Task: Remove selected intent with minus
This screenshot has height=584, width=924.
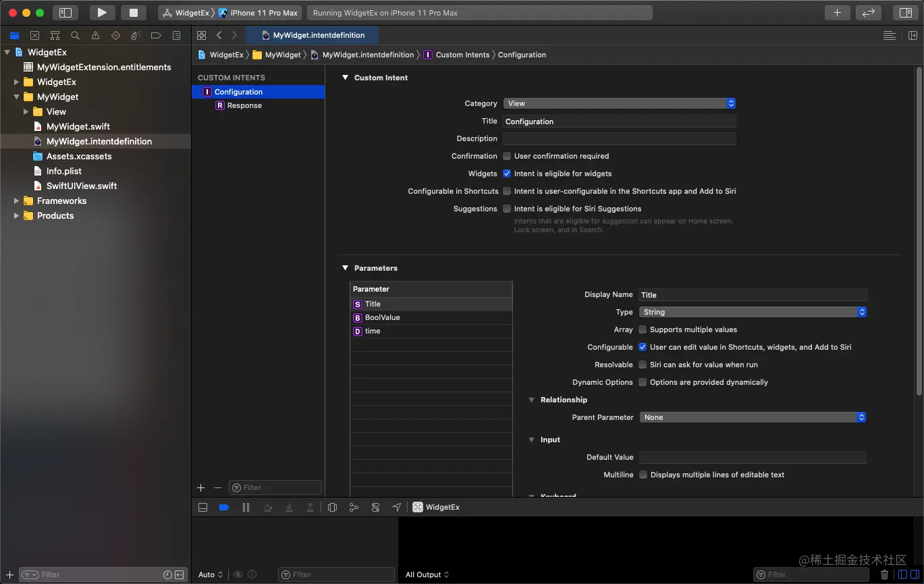Action: [217, 487]
